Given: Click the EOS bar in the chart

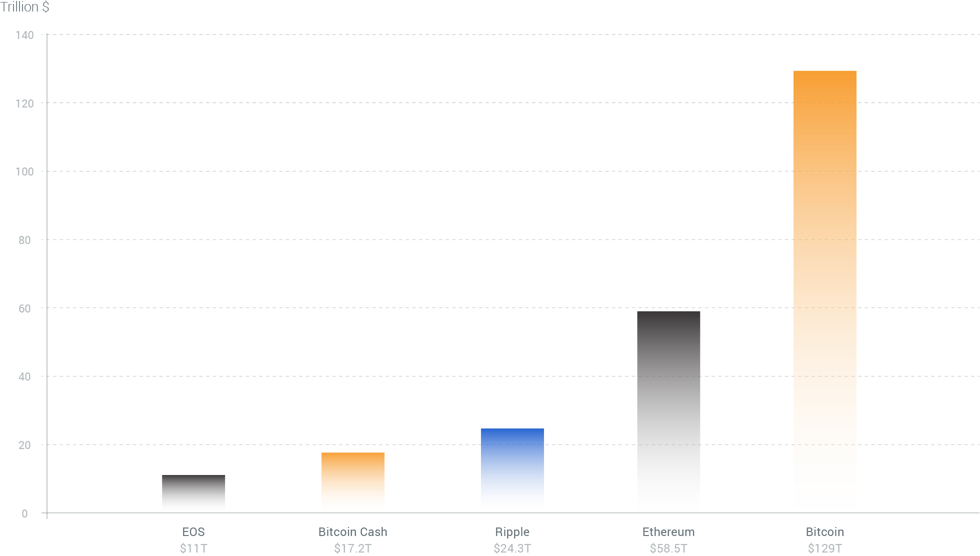Looking at the screenshot, I should click(193, 493).
